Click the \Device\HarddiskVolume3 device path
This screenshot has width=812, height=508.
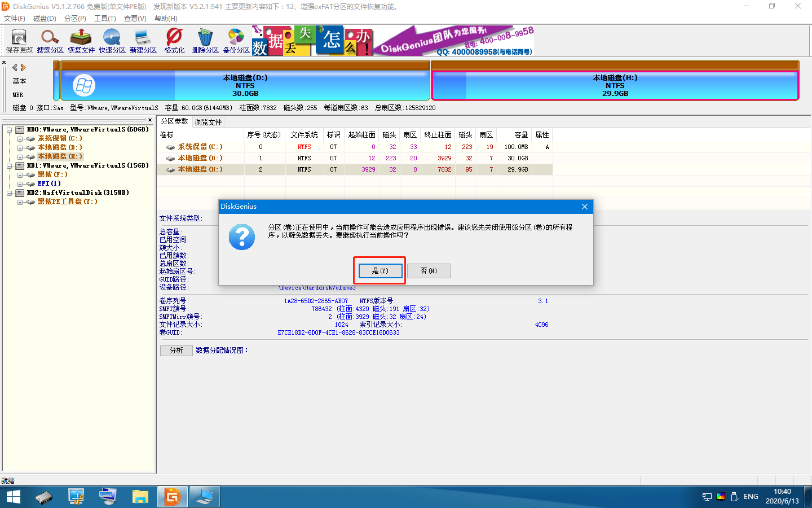coord(317,288)
